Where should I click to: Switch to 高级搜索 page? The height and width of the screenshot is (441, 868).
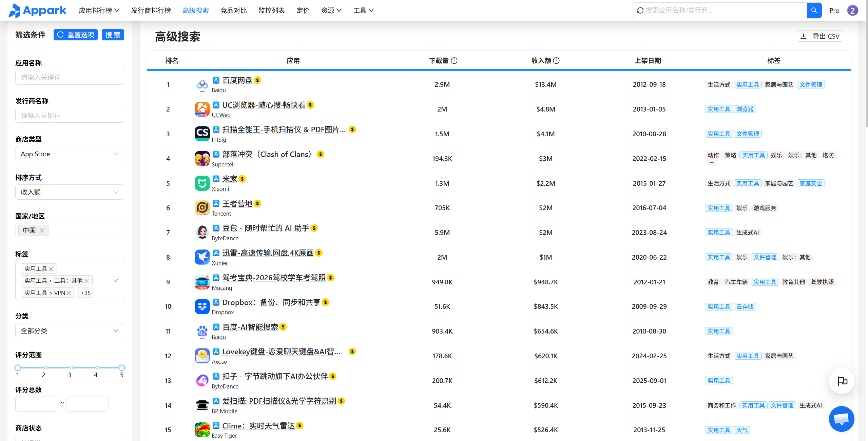click(196, 11)
